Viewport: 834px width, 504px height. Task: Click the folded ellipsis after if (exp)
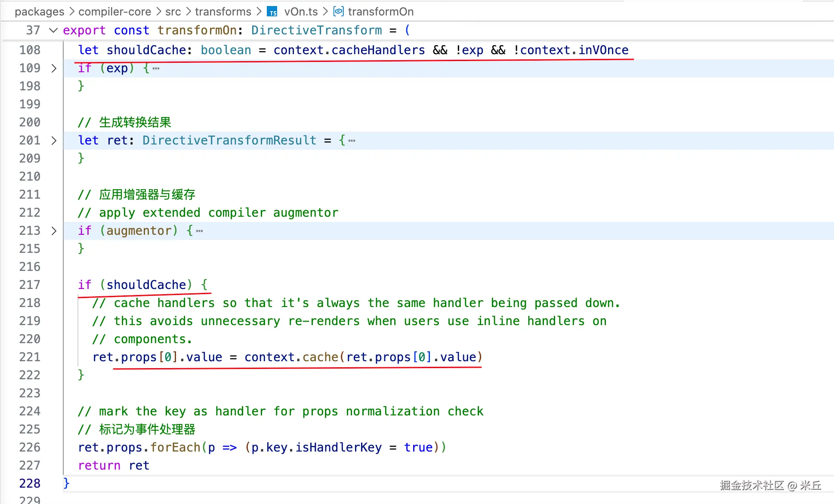click(156, 68)
